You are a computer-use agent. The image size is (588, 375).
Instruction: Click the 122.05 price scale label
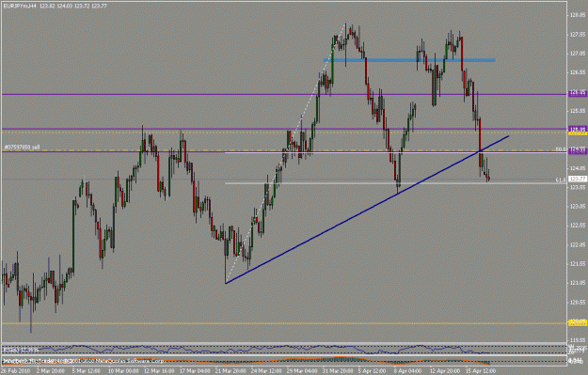578,244
